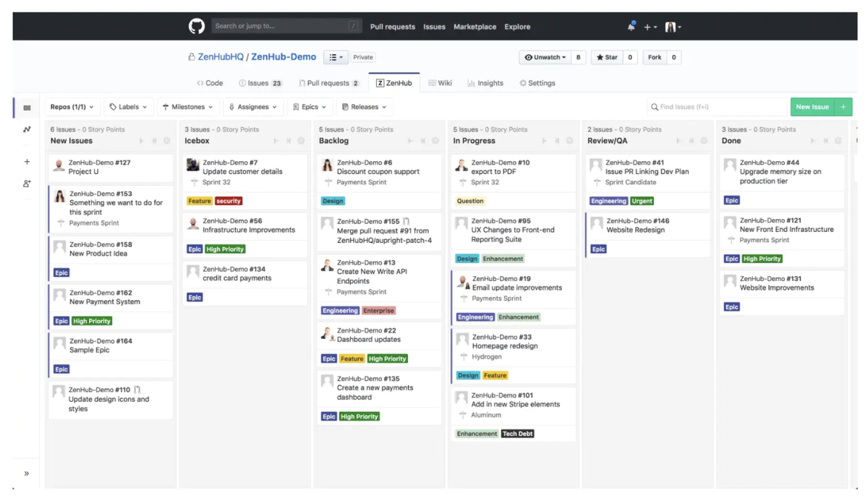This screenshot has width=868, height=503.
Task: Open the Releases filter dropdown
Action: coord(364,107)
